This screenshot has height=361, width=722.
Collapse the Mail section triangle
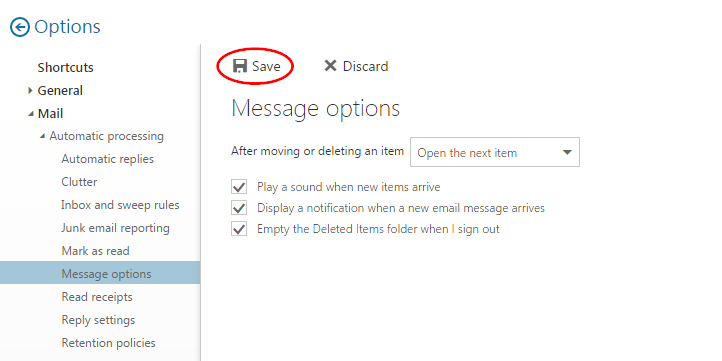pyautogui.click(x=31, y=113)
